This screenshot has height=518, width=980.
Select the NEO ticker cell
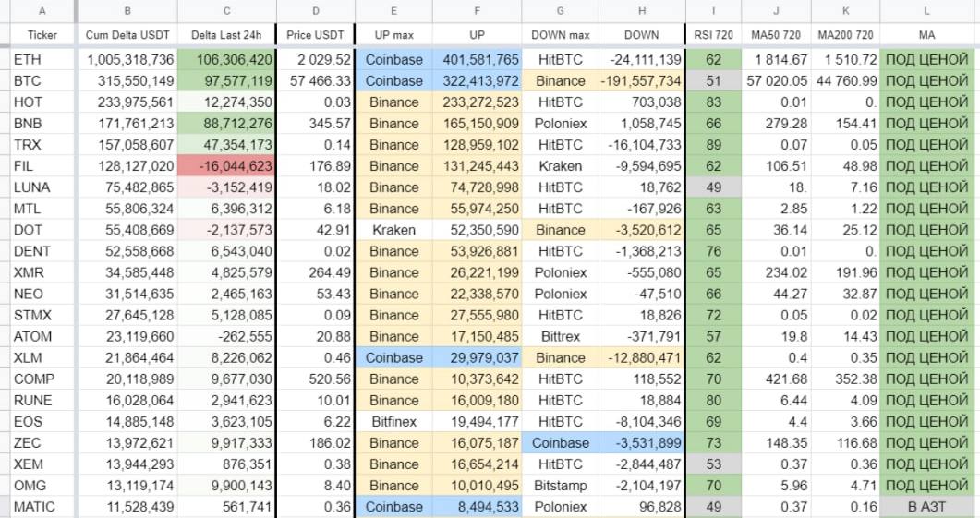tap(42, 294)
